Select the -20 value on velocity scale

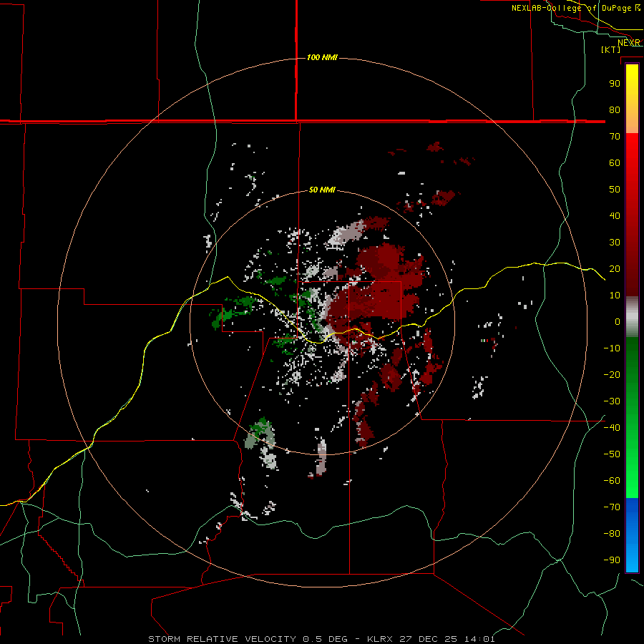tap(613, 374)
